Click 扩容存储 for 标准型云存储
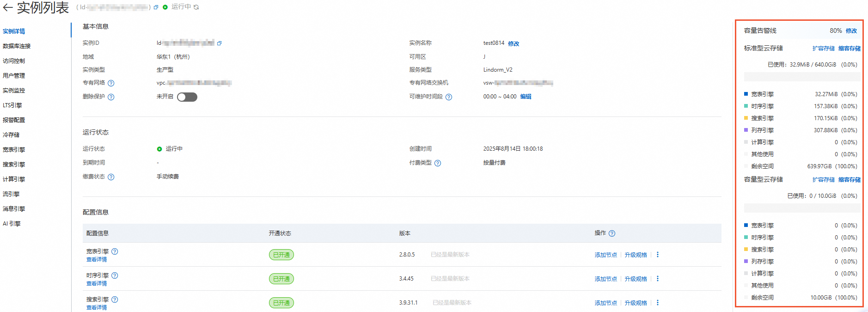Screen dimensions: 868x312 point(824,49)
